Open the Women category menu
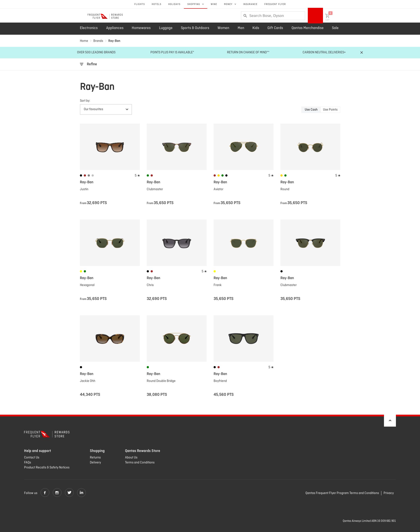This screenshot has height=532, width=420. [x=223, y=28]
